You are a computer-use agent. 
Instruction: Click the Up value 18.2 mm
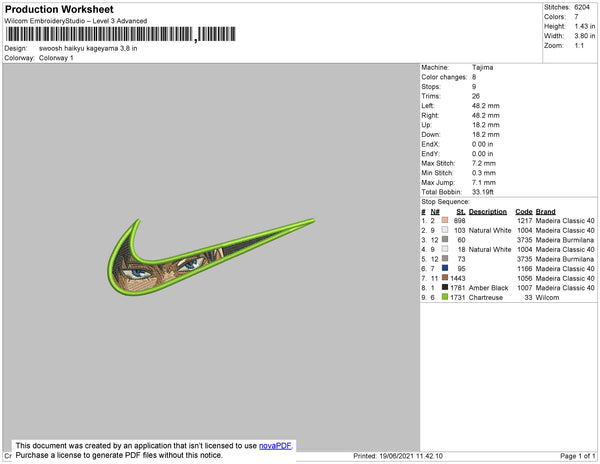tap(486, 125)
